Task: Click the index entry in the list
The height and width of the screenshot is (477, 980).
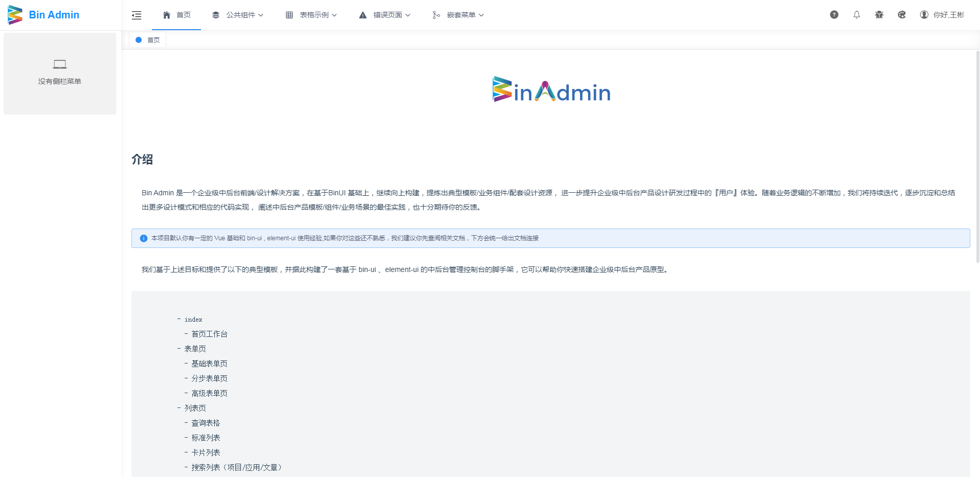Action: (x=193, y=320)
